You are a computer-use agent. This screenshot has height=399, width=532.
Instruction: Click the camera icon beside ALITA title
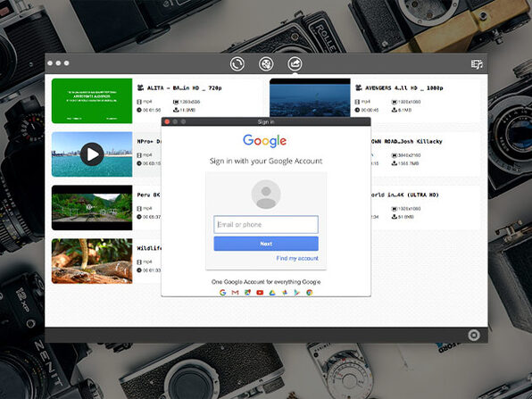pos(140,87)
